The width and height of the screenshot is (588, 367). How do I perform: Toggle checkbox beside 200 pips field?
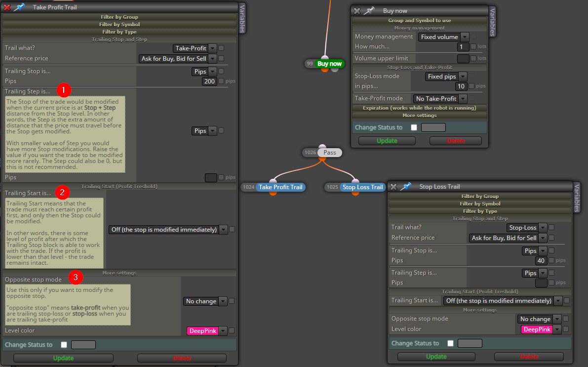point(221,81)
